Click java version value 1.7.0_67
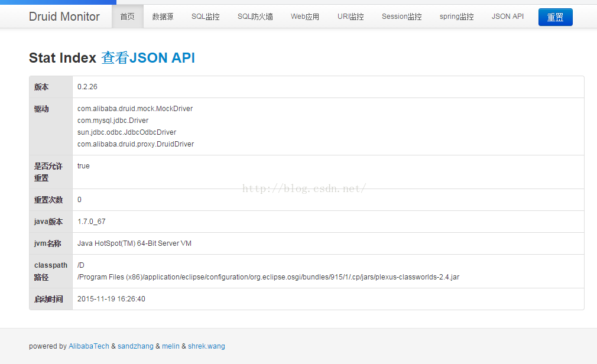 tap(92, 221)
